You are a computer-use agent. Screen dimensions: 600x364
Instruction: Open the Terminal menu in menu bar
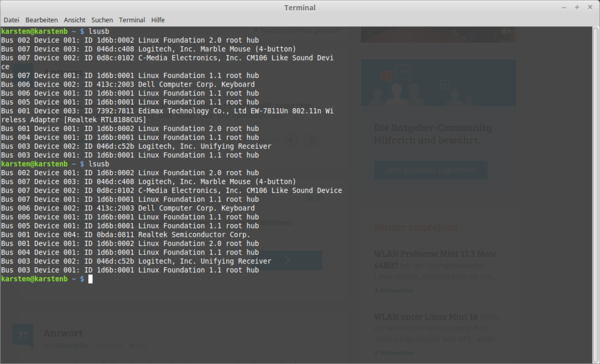pyautogui.click(x=132, y=20)
